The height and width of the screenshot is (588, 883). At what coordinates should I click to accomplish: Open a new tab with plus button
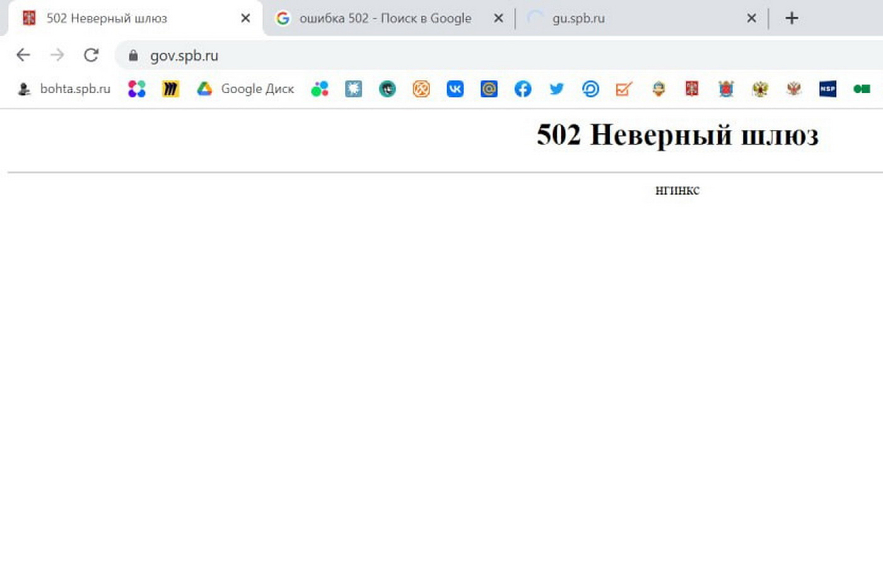792,18
